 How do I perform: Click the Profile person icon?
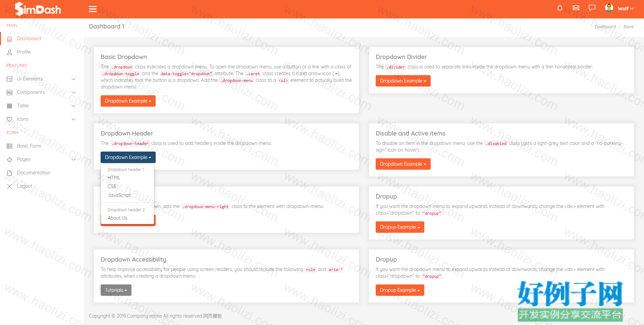pos(9,52)
